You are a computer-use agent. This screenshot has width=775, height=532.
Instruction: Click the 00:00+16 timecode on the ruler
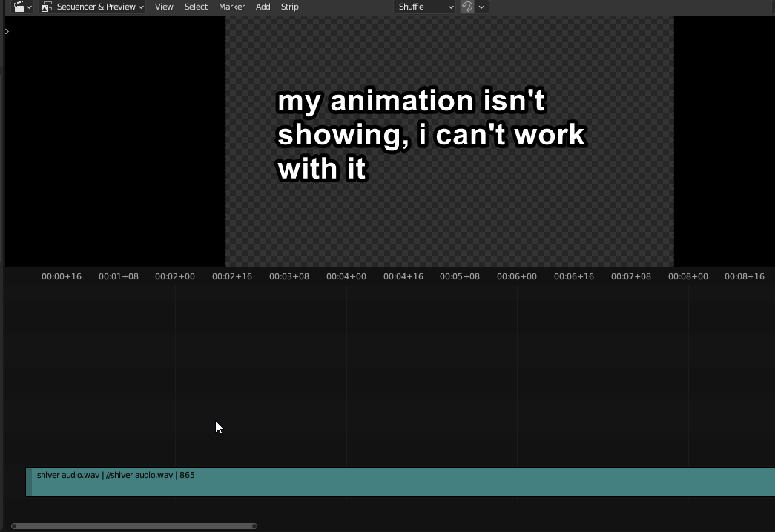click(x=62, y=276)
